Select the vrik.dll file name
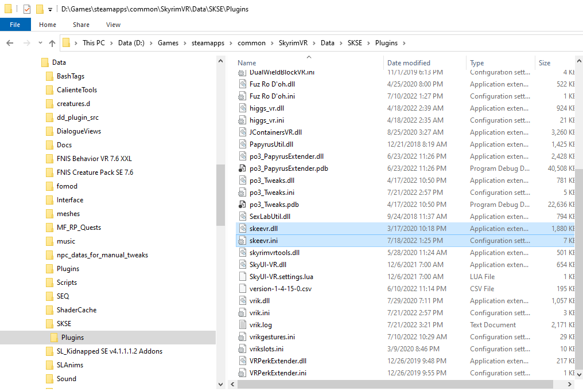The width and height of the screenshot is (583, 392). (x=259, y=301)
